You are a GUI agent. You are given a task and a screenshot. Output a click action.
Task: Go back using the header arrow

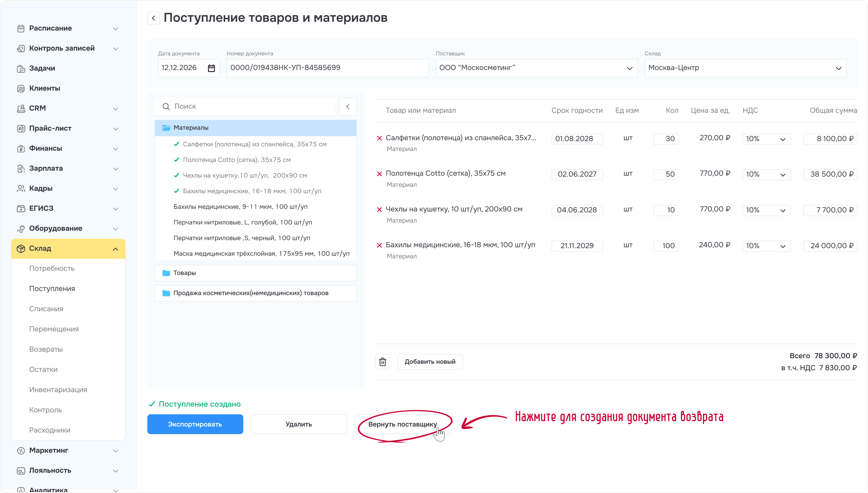tap(154, 18)
